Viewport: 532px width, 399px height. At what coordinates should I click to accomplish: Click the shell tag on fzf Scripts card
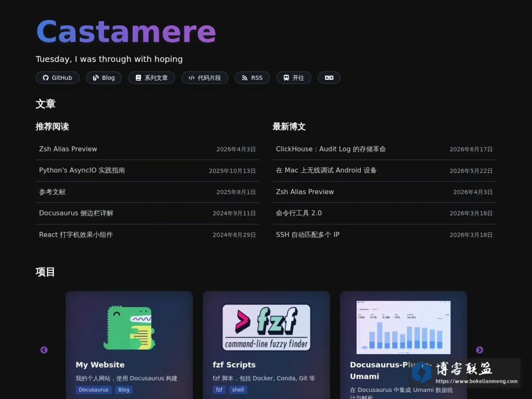point(238,390)
